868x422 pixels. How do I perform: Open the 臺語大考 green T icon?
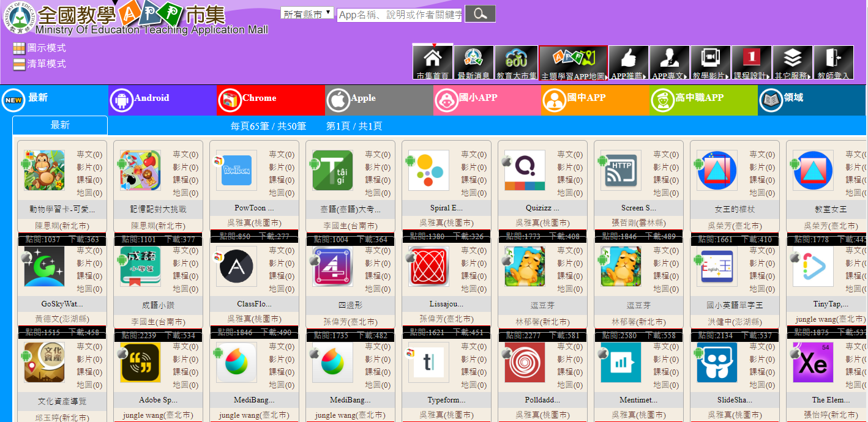tap(332, 171)
